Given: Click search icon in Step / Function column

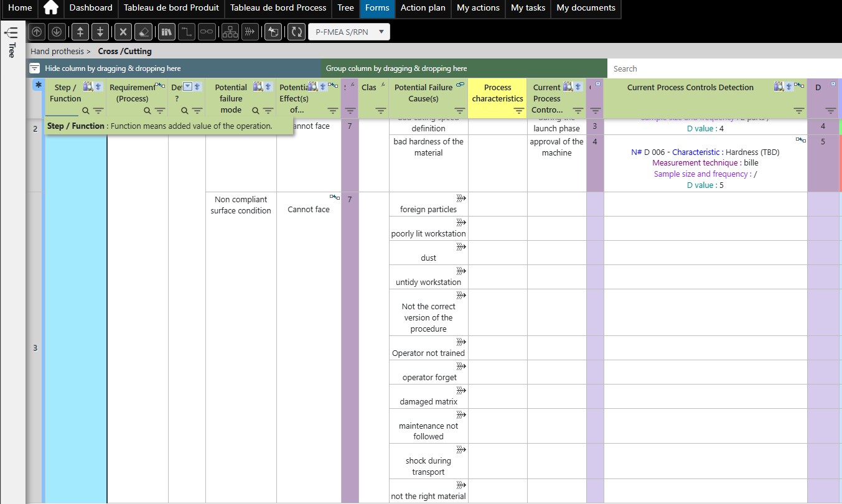Looking at the screenshot, I should point(86,111).
